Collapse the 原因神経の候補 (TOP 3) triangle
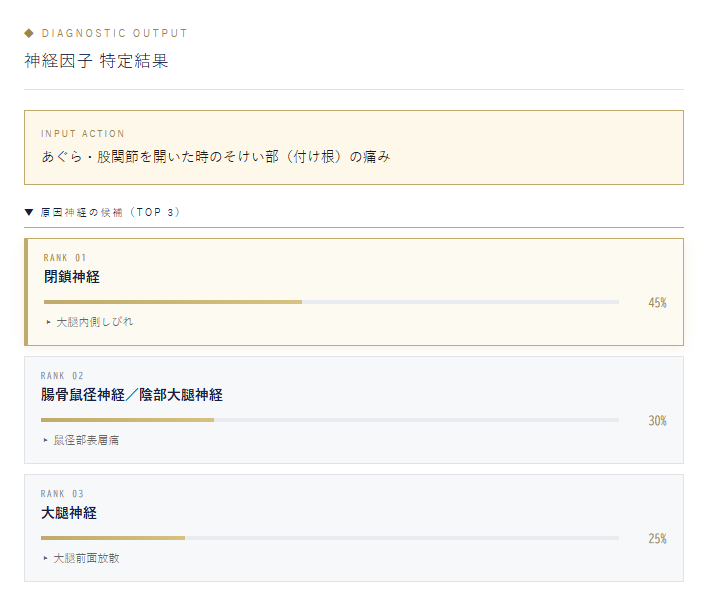The image size is (709, 594). [x=29, y=212]
